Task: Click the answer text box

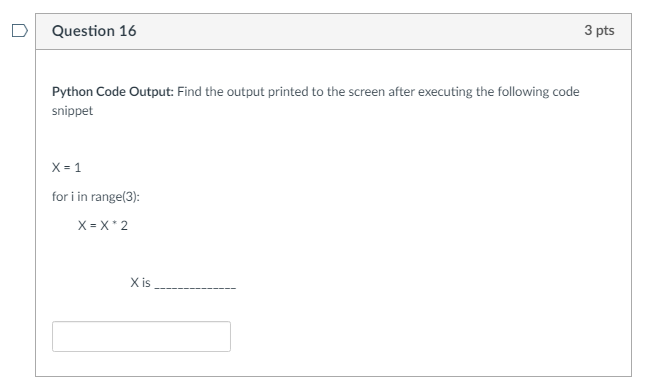Action: (x=141, y=337)
